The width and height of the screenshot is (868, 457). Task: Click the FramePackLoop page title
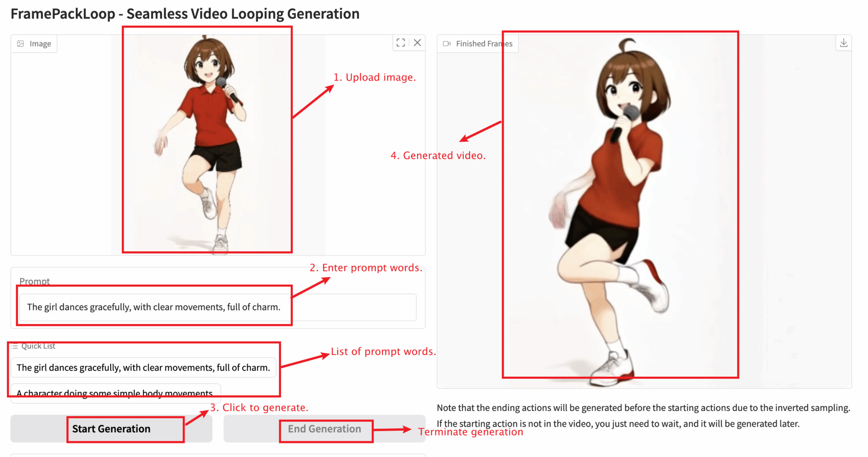coord(185,14)
